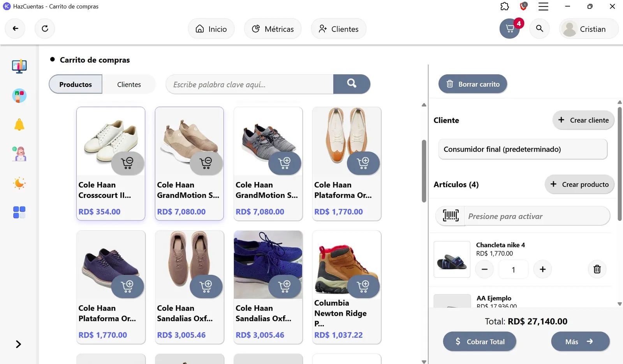
Task: Toggle the day/night theme sidebar icon
Action: pyautogui.click(x=19, y=183)
